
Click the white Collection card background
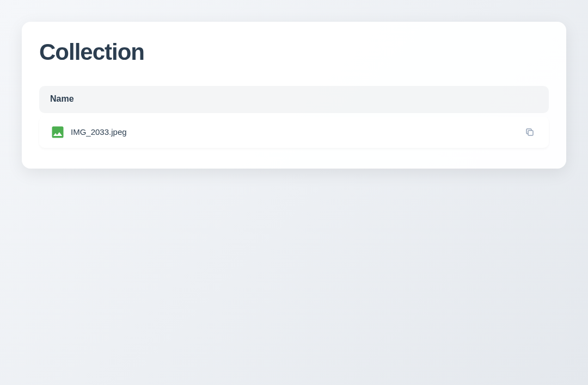pyautogui.click(x=348, y=54)
